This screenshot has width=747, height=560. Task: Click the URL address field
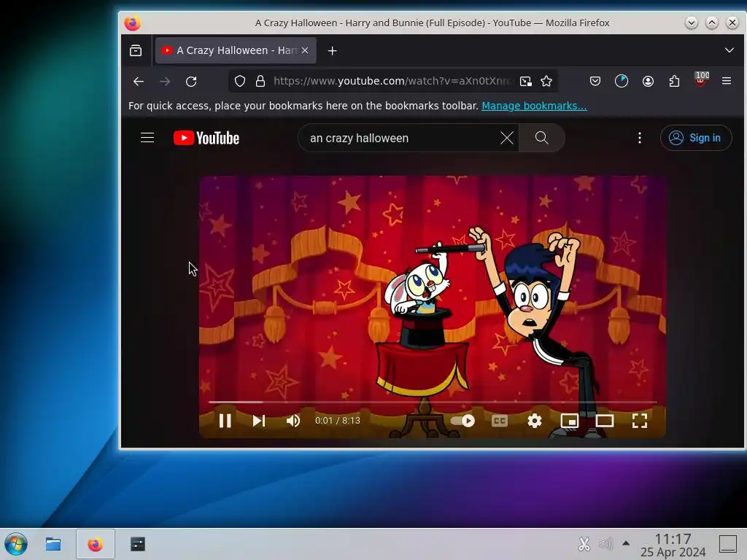click(392, 82)
